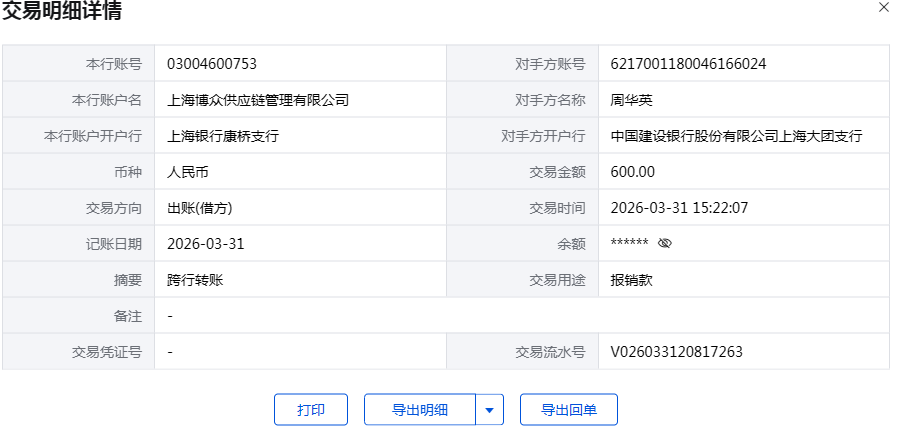
Task: Expand the dropdown arrow beside 导出明细
Action: [489, 410]
